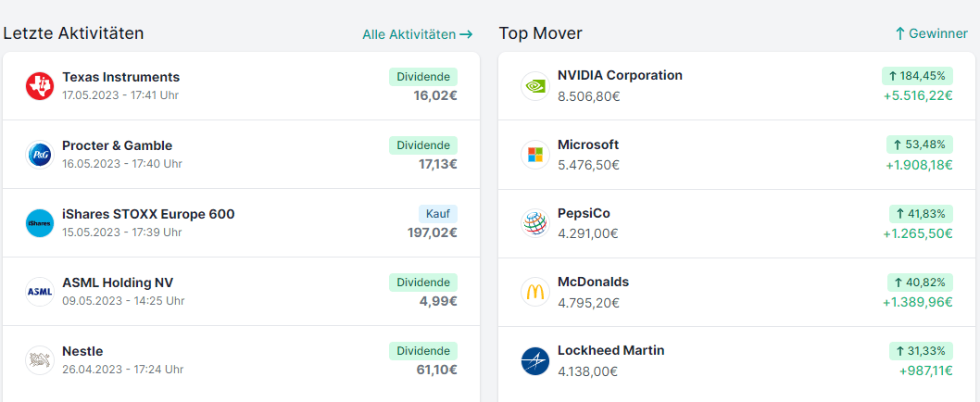Open the Nestle activity entry
The width and height of the screenshot is (980, 402).
click(241, 360)
